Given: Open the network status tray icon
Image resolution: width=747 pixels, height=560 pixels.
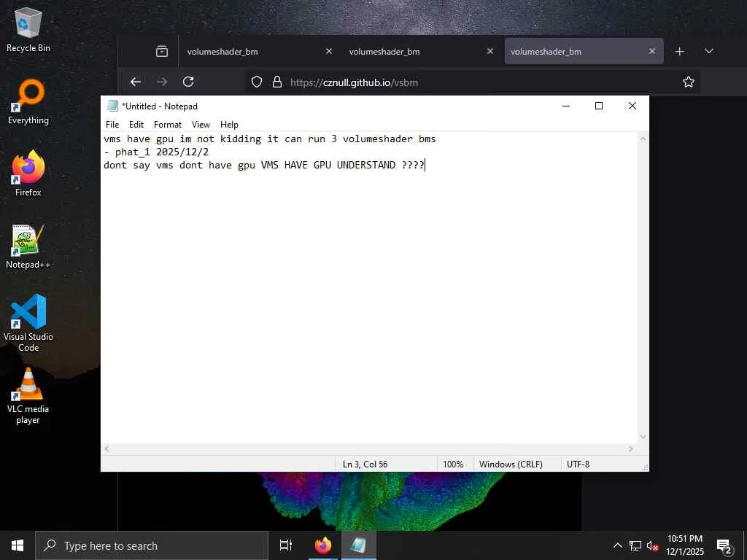Looking at the screenshot, I should pyautogui.click(x=635, y=545).
